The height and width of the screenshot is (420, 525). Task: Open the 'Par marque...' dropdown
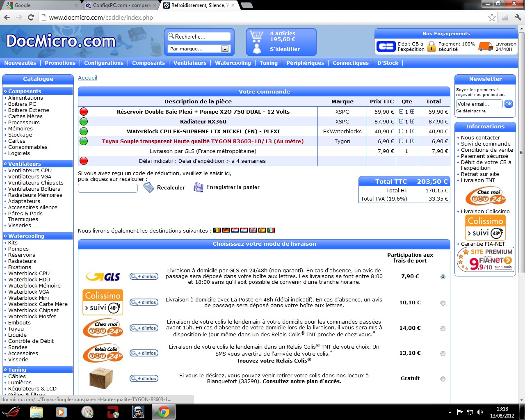coord(224,49)
